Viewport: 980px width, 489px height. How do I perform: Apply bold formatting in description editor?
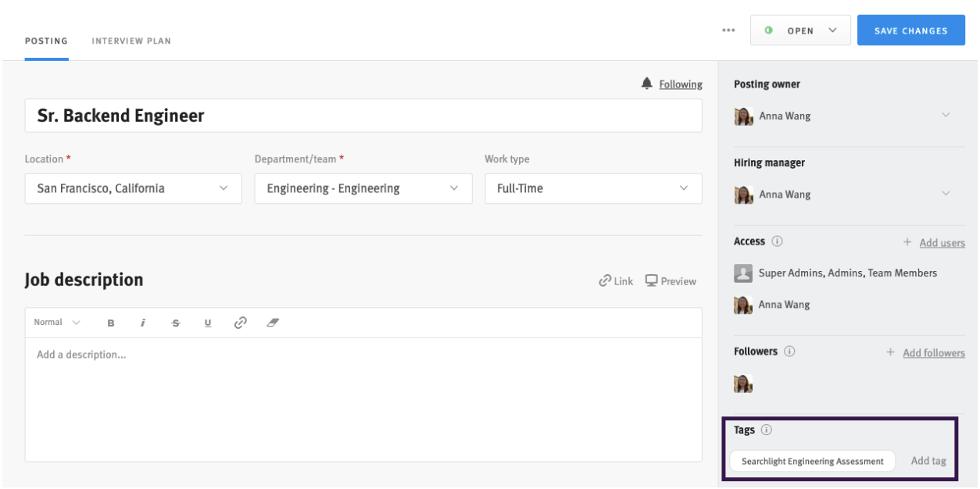111,323
